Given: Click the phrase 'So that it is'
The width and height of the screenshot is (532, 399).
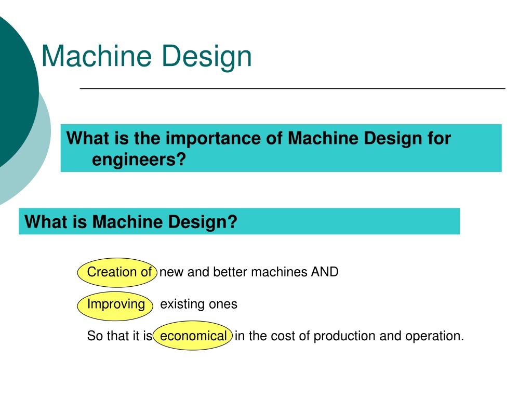Looking at the screenshot, I should pos(120,336).
